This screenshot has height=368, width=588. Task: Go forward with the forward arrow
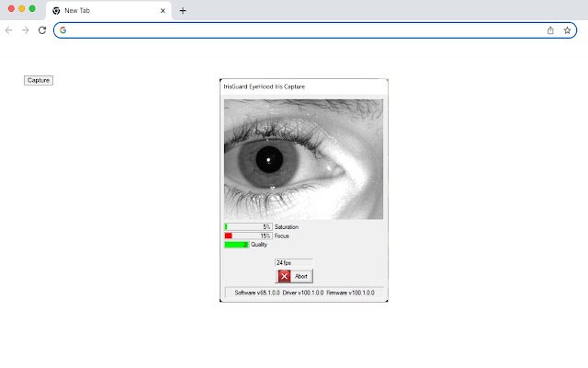25,30
